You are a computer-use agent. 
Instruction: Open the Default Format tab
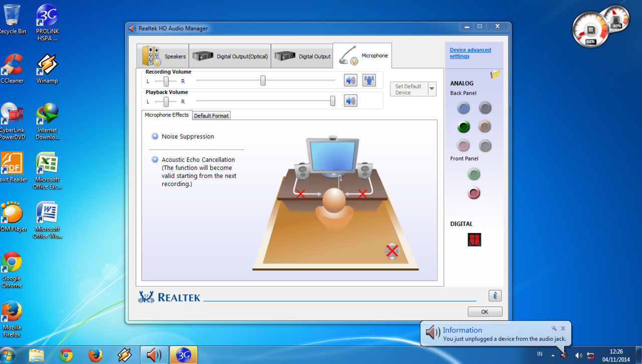click(x=211, y=115)
